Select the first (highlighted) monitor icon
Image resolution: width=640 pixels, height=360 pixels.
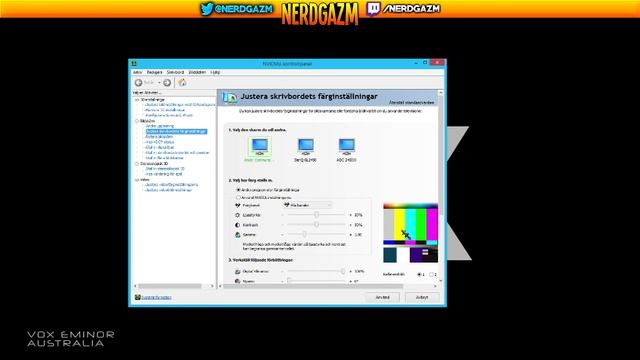point(260,146)
